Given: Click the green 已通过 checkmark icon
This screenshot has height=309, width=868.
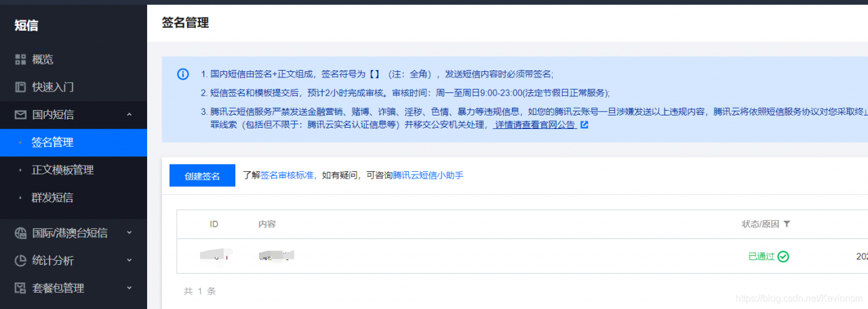Looking at the screenshot, I should pos(783,257).
